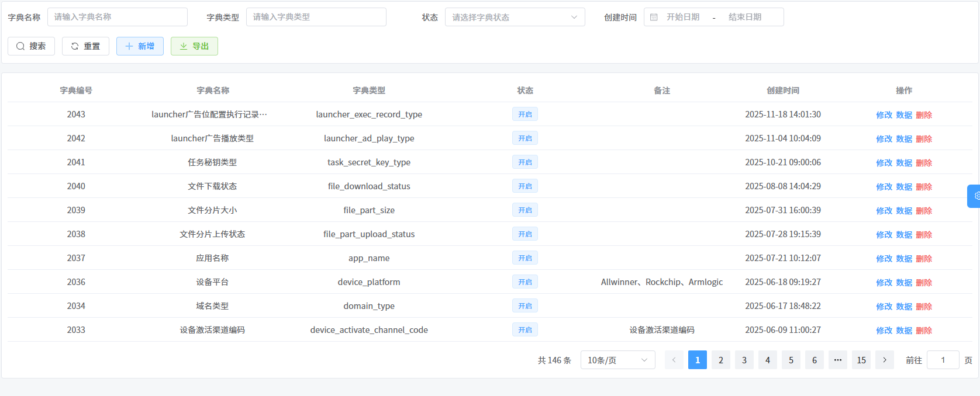Screen dimensions: 980x396
Task: Click 删除 for dictionary 2033
Action: [x=924, y=331]
